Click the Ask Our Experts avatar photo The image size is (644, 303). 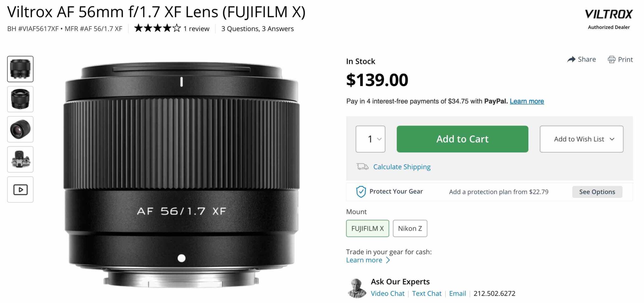(357, 287)
